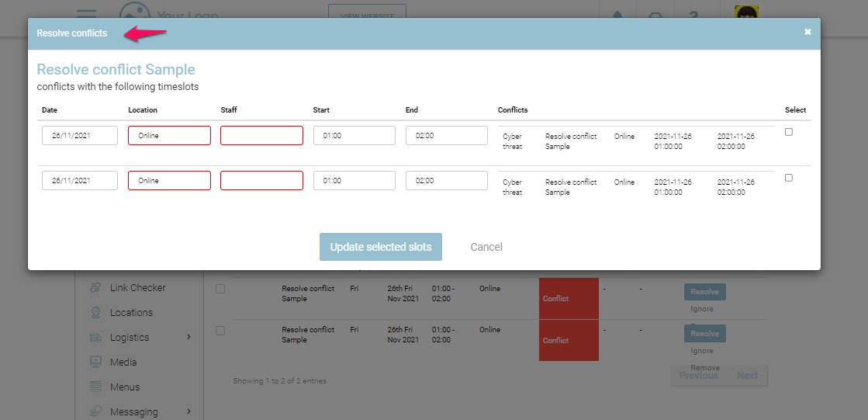Viewport: 868px width, 420px height.
Task: Tick the Select checkbox in first conflict row
Action: coord(789,132)
